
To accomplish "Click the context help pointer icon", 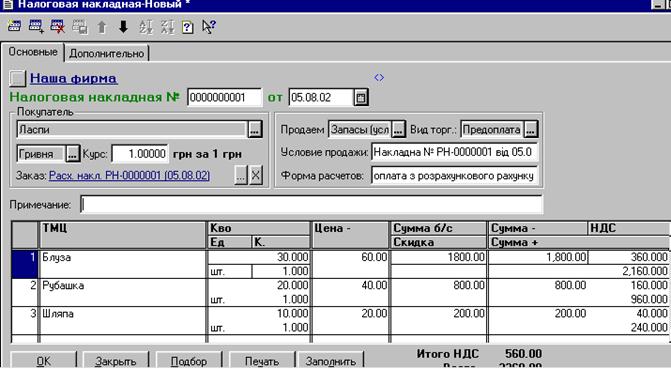I will click(209, 27).
